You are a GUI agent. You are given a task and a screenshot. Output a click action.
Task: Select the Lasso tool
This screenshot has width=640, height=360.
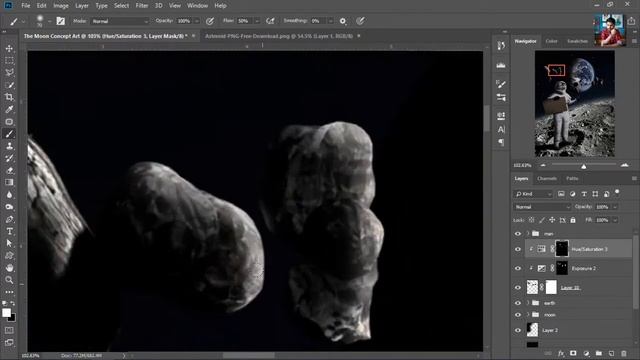point(9,73)
